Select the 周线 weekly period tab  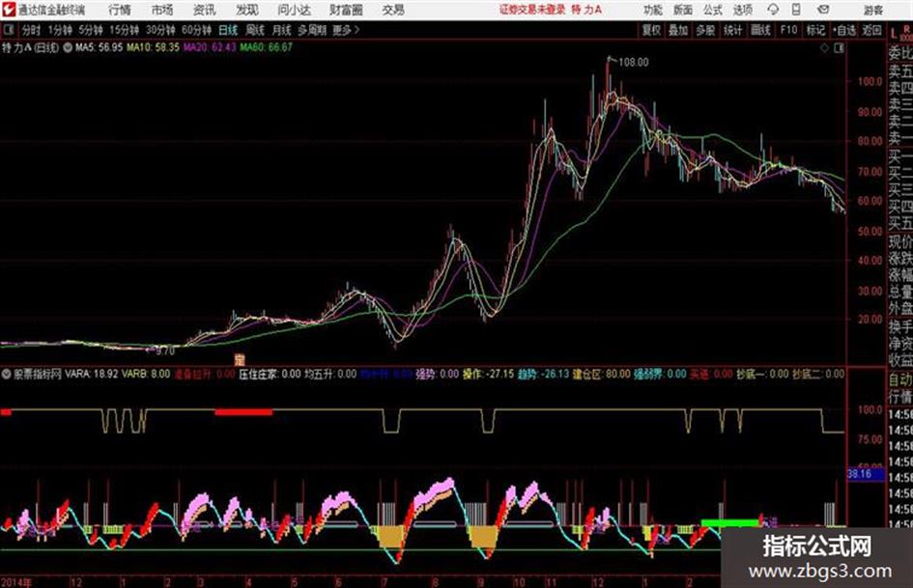(x=255, y=30)
